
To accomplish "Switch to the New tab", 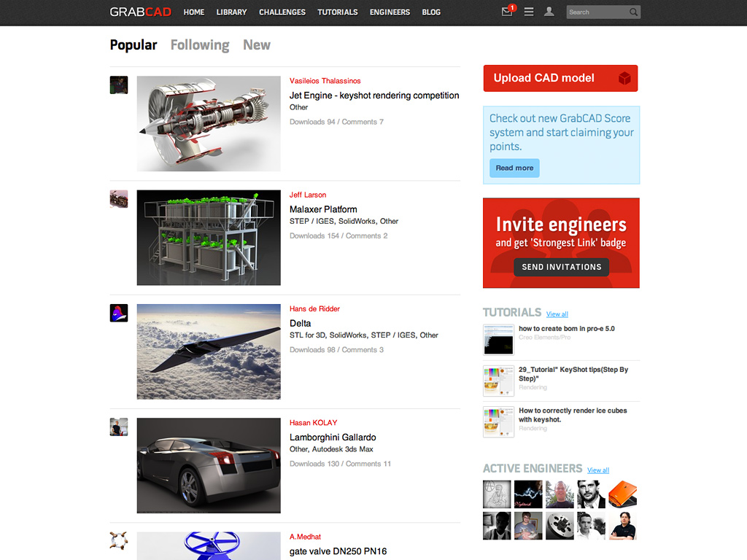I will [257, 45].
